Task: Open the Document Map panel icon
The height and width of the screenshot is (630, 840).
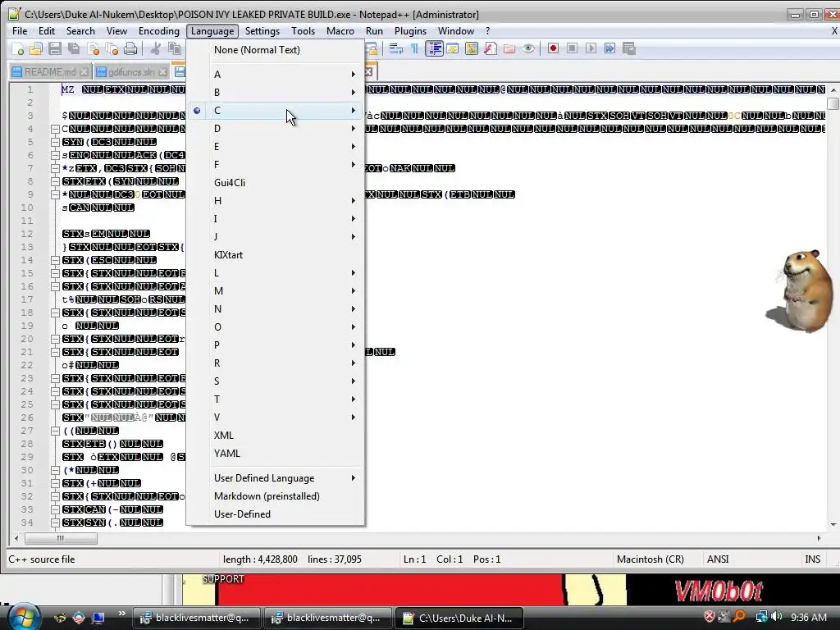Action: tap(472, 49)
